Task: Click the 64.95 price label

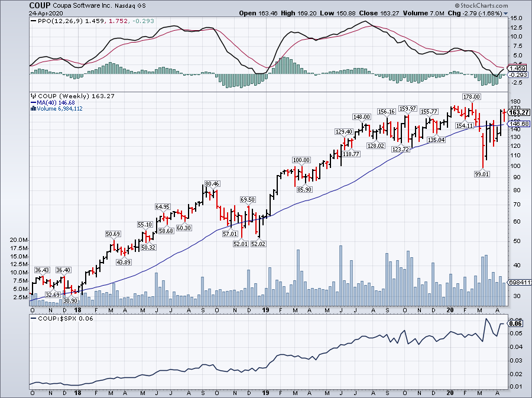Action: point(163,206)
